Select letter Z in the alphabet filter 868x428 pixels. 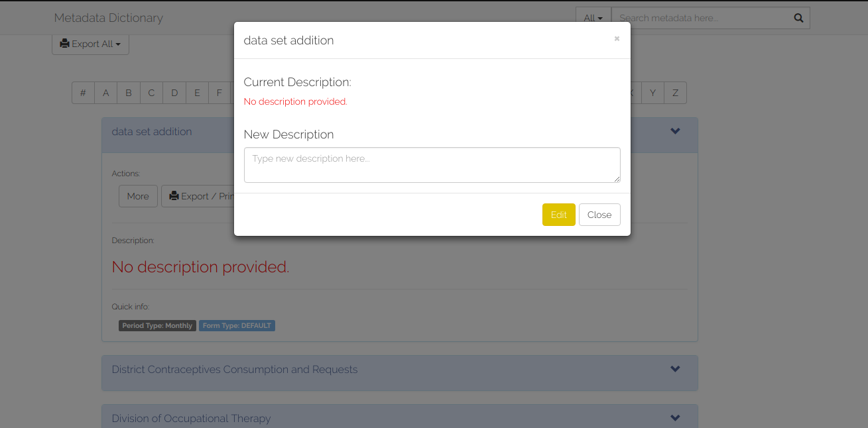click(676, 93)
